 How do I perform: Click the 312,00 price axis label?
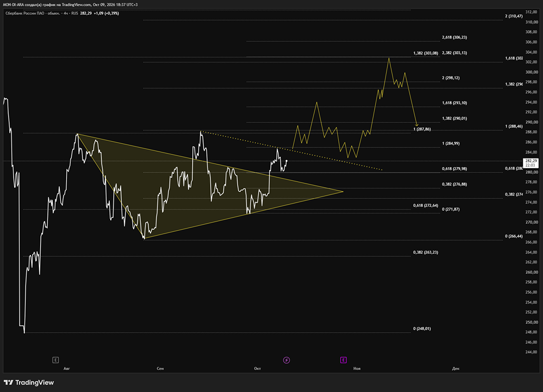[x=531, y=12]
